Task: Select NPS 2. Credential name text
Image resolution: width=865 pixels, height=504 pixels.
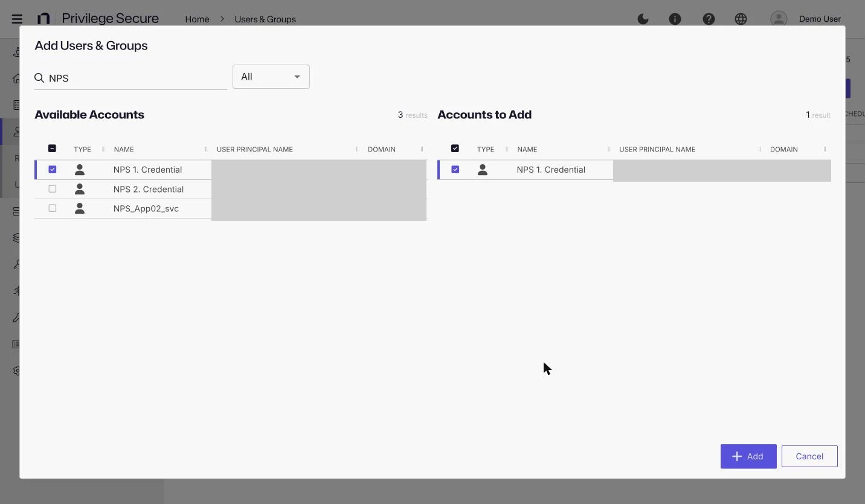Action: [x=149, y=189]
